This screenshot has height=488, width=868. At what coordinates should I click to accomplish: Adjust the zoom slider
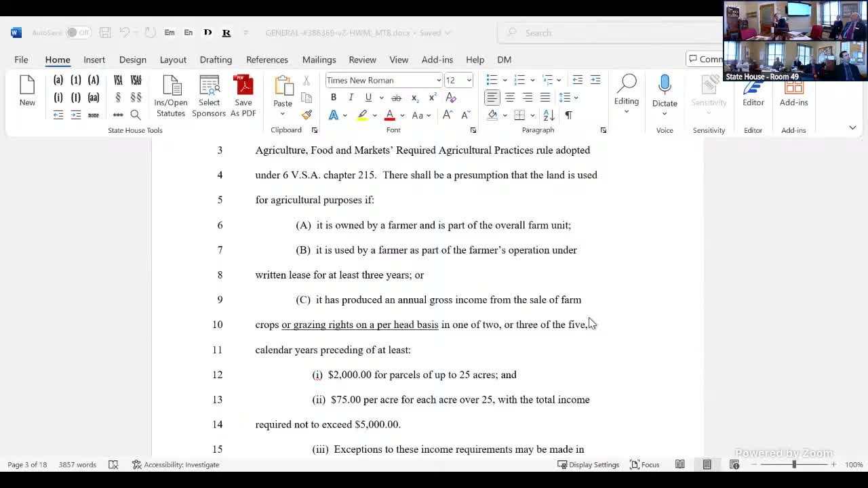pos(793,465)
